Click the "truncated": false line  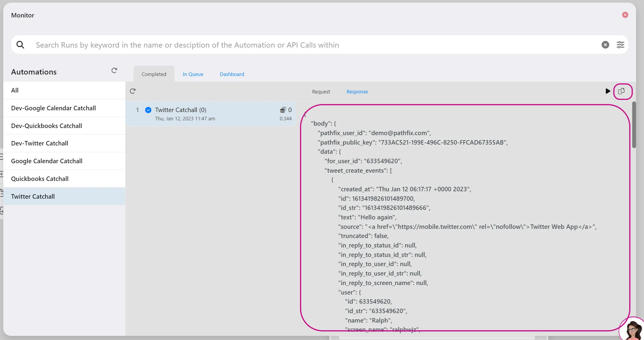(x=363, y=236)
